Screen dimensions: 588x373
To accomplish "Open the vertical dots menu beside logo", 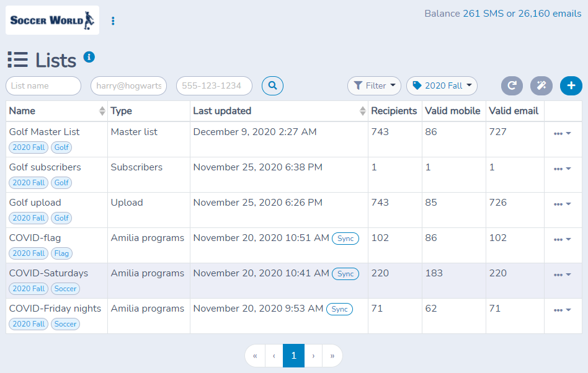I will pos(113,21).
